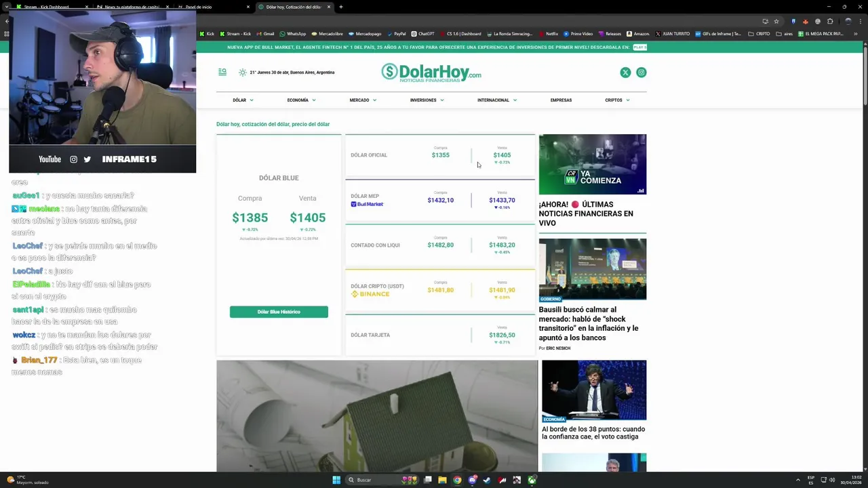Click the Bull Market app banner PLAY button
This screenshot has width=868, height=488.
[639, 47]
